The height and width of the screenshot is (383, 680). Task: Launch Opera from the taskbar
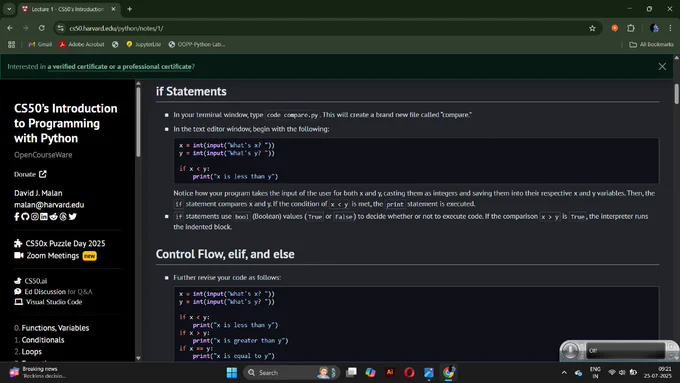tap(409, 373)
